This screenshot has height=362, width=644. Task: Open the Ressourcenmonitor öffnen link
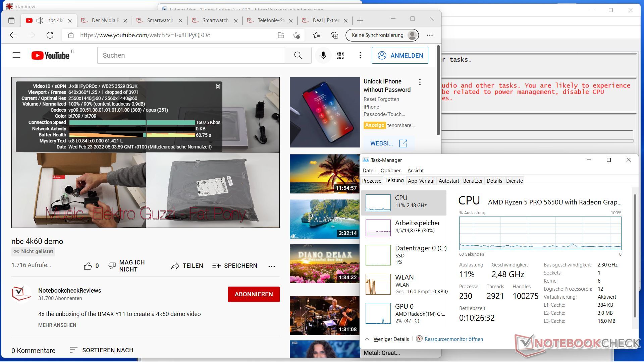(x=453, y=339)
